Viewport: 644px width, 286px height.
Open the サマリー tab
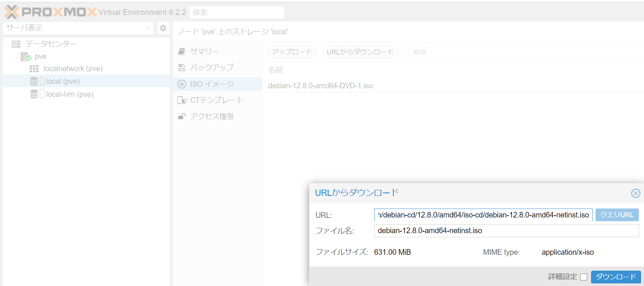[218, 51]
